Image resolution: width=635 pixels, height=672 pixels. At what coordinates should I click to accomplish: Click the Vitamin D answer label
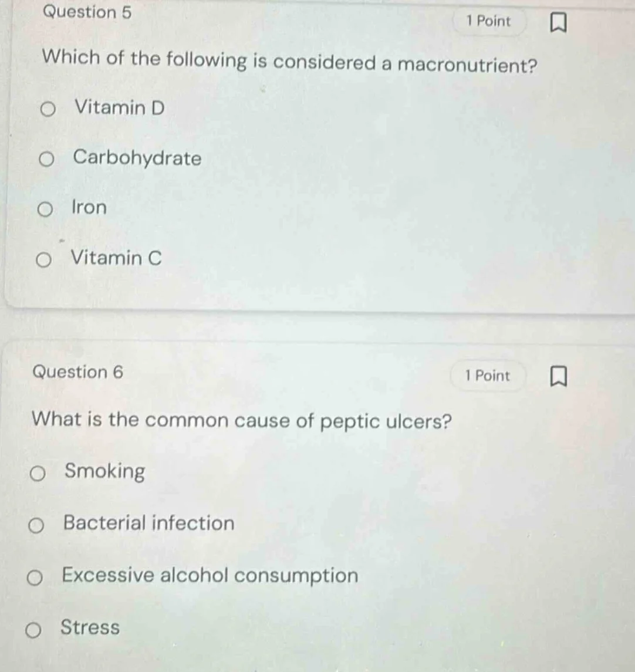click(120, 107)
